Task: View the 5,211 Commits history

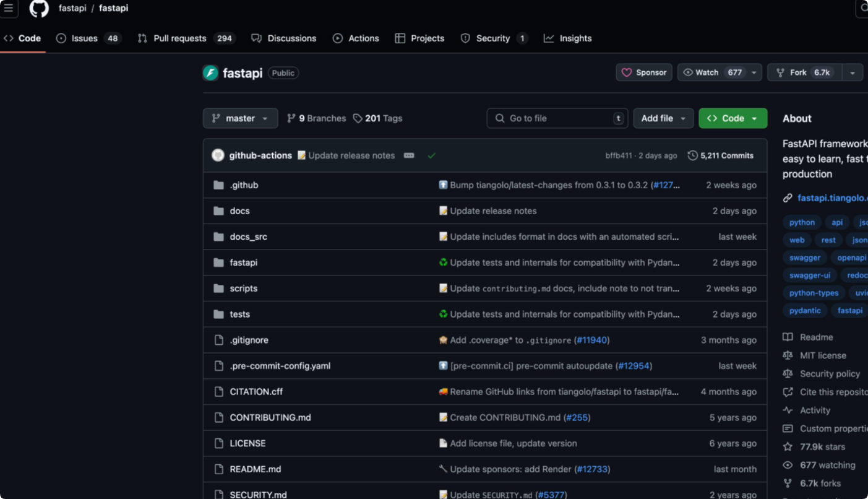Action: click(721, 155)
